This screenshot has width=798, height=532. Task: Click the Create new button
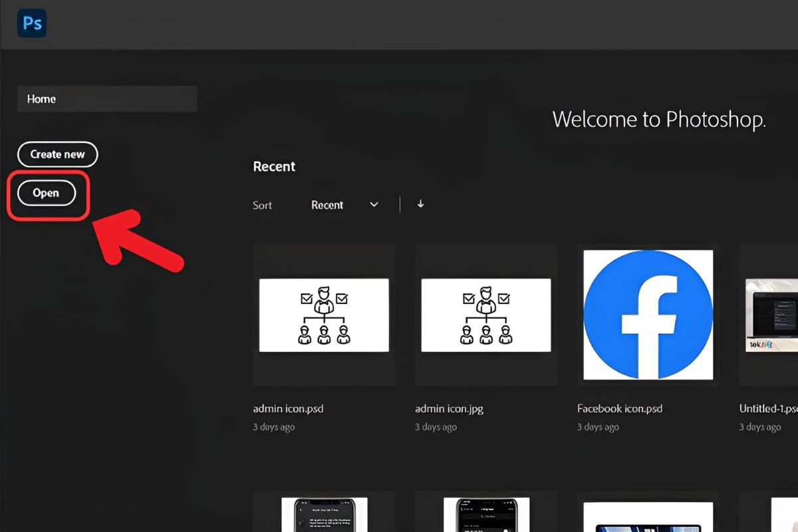coord(57,154)
